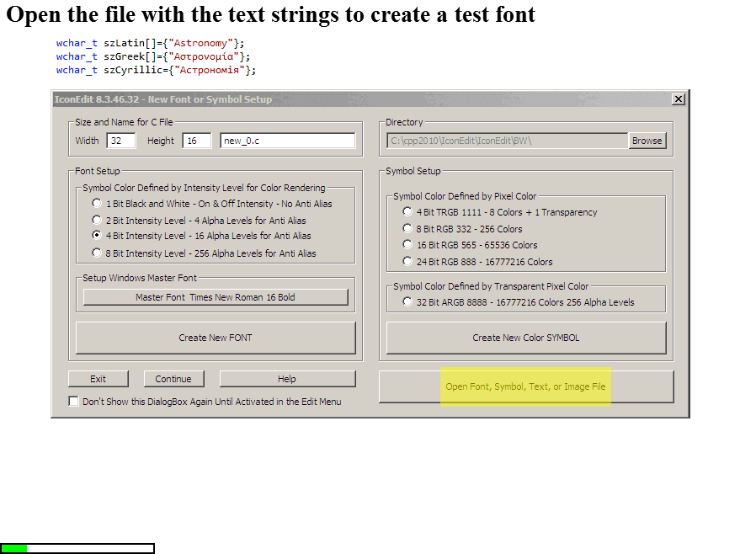Click Create New Color SYMBOL

524,337
